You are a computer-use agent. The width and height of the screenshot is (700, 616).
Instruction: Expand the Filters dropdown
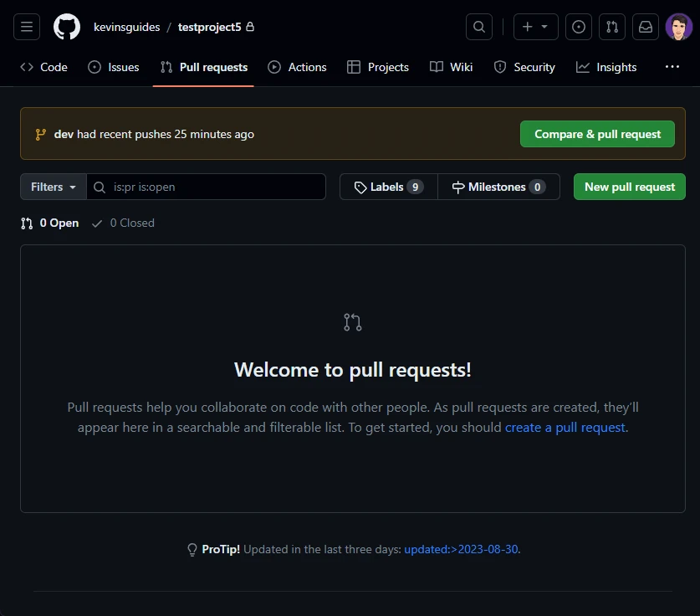point(54,187)
